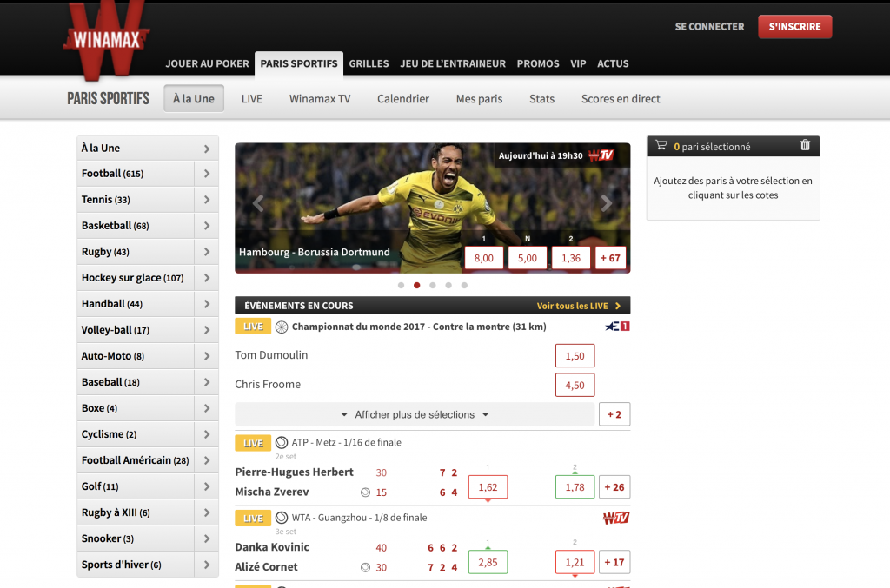Show next banner with right arrow
890x588 pixels.
pos(606,203)
